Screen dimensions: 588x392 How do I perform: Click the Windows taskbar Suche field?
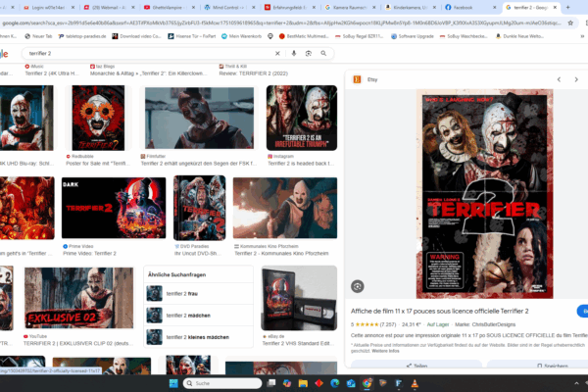click(222, 383)
